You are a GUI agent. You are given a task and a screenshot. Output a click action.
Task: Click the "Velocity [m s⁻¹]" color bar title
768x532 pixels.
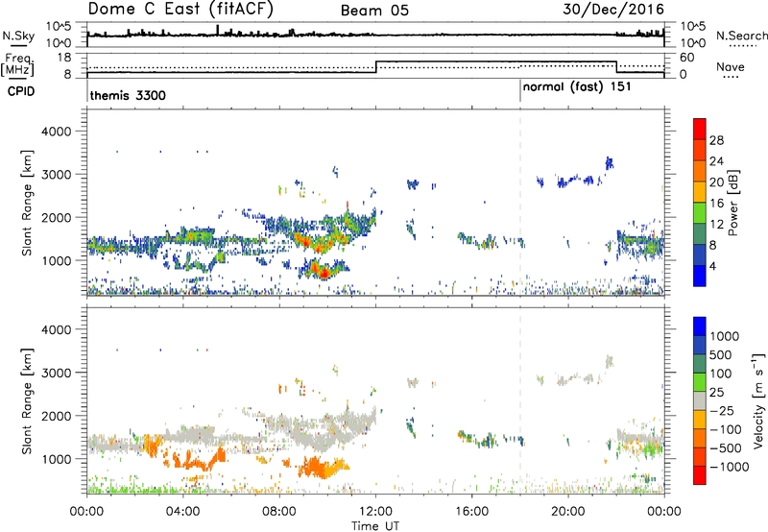[758, 400]
